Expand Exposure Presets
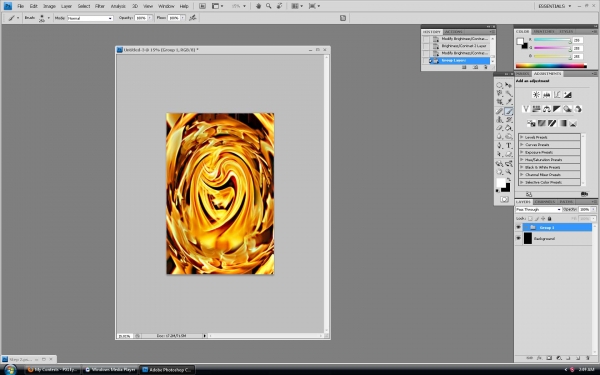The width and height of the screenshot is (600, 375). (x=522, y=152)
